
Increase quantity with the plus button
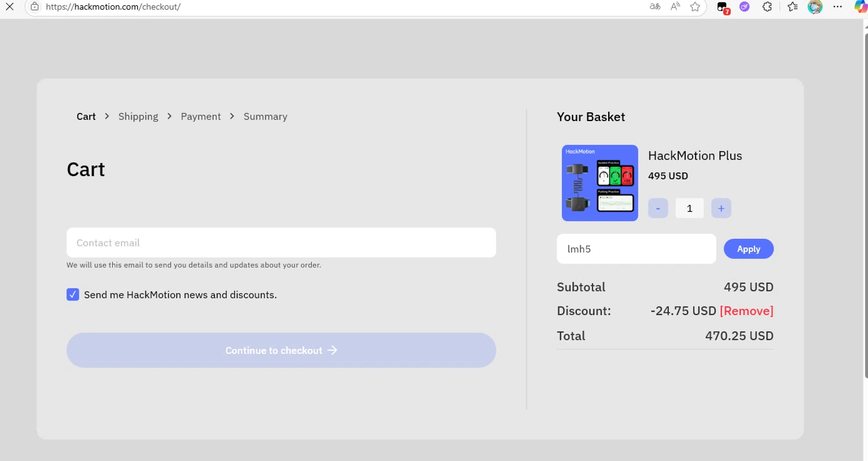[721, 208]
